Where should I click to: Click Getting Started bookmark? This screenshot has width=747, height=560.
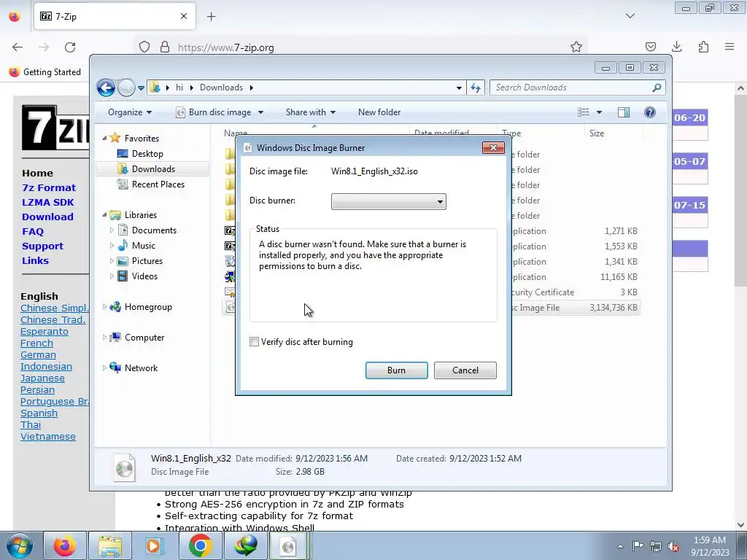[44, 72]
